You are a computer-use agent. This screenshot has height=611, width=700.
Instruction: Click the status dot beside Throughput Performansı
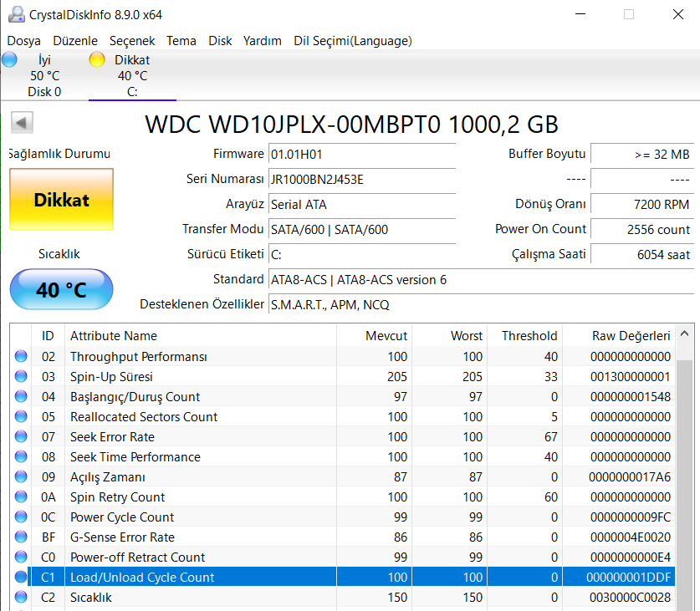point(21,357)
